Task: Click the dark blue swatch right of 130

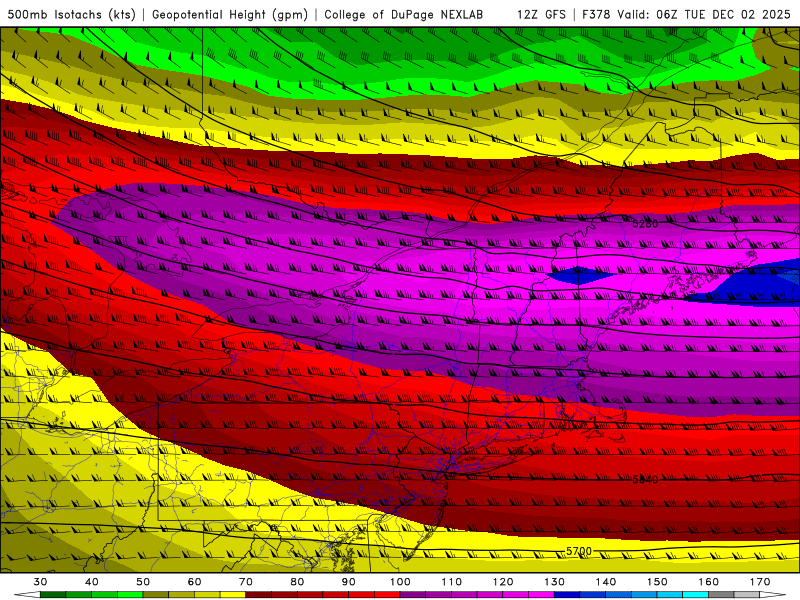Action: coord(567,595)
